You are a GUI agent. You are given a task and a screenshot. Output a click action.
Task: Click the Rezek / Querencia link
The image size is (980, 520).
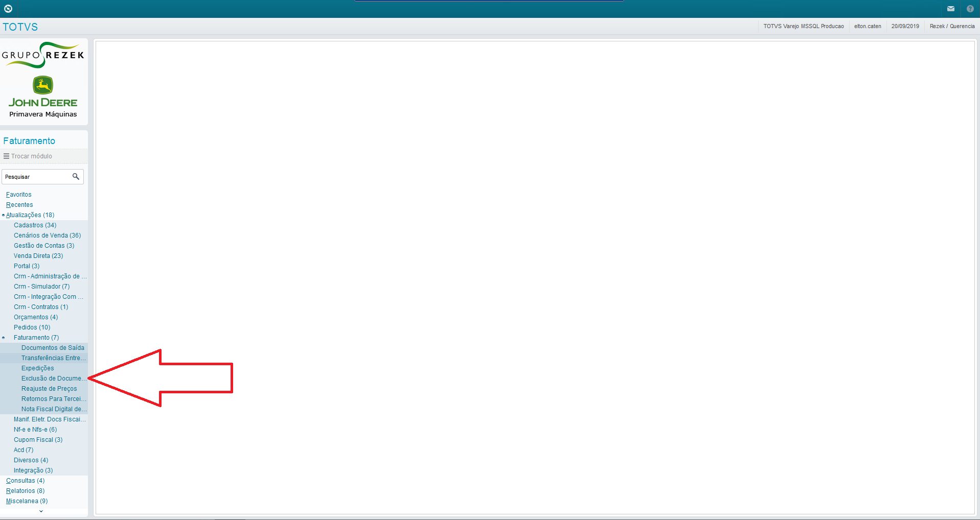point(952,26)
